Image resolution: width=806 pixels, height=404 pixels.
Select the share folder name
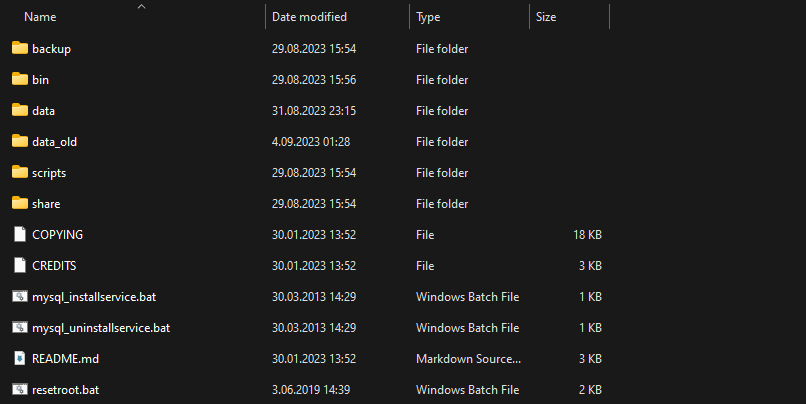[x=46, y=204]
